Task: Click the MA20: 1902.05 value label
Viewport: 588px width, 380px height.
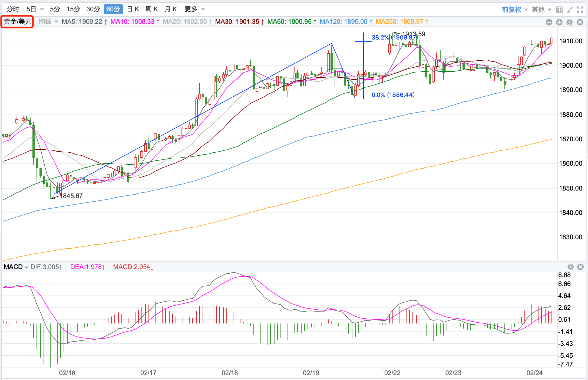Action: (187, 22)
